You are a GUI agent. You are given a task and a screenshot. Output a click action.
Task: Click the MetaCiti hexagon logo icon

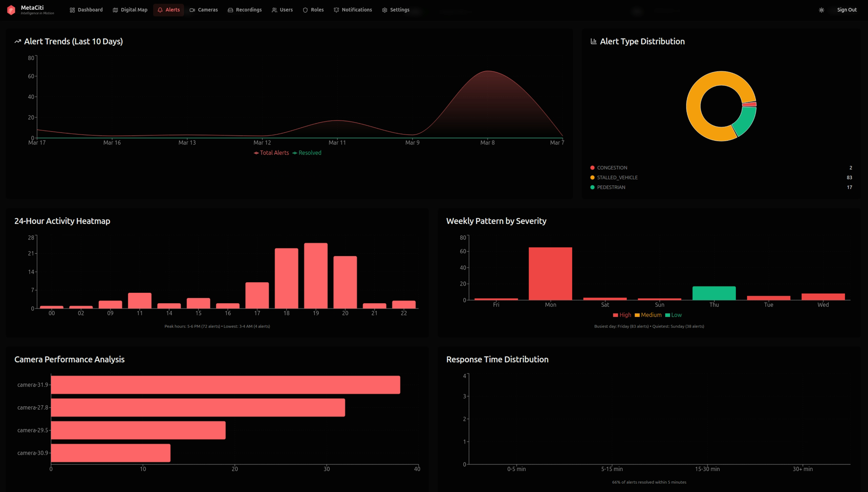point(11,10)
